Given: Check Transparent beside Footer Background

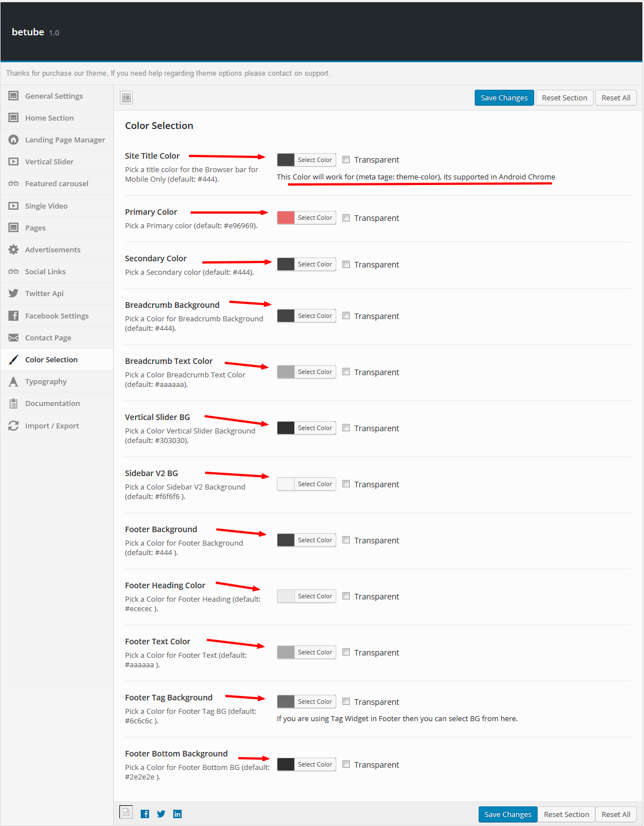Looking at the screenshot, I should tap(346, 539).
